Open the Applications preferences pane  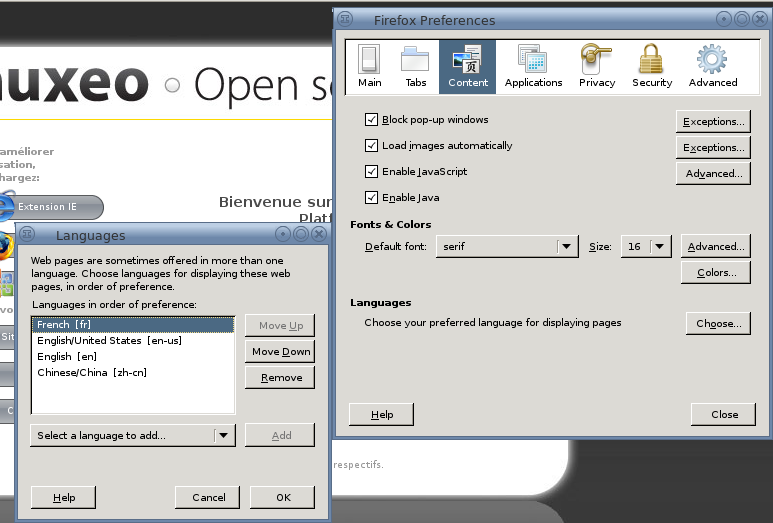(533, 67)
